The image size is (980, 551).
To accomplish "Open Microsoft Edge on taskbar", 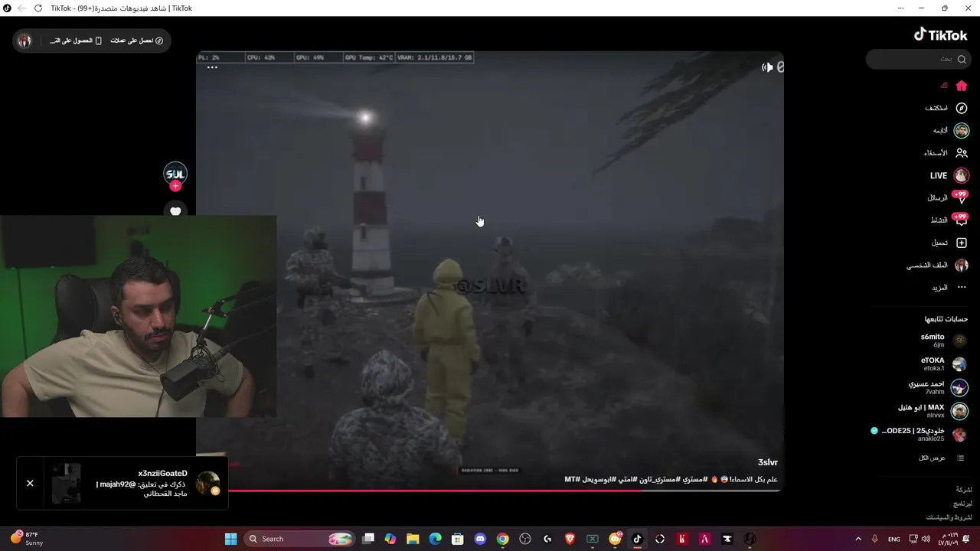I will tap(435, 539).
